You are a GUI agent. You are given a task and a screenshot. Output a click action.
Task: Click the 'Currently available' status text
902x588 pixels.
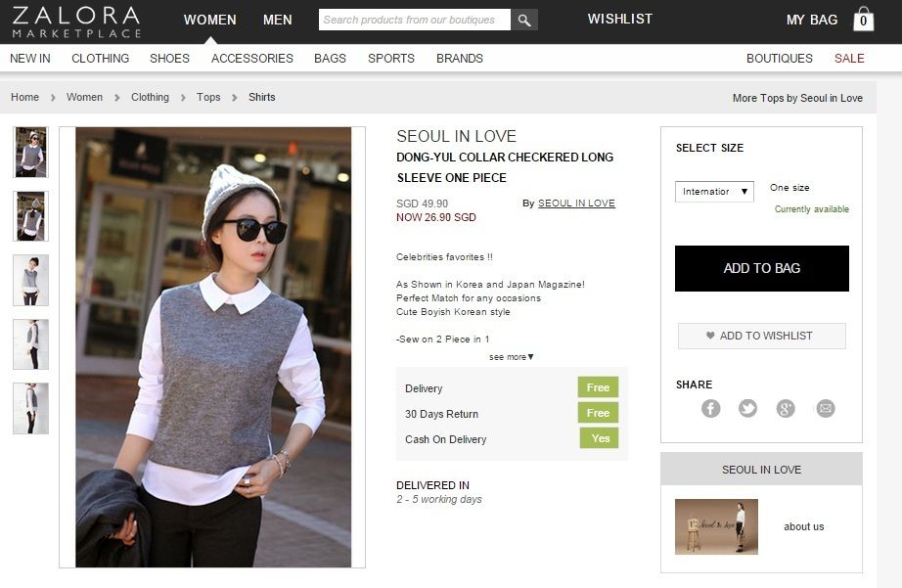(812, 209)
